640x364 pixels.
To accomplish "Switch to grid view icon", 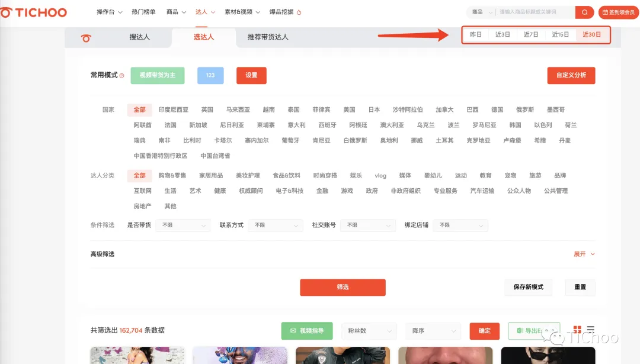I will click(577, 329).
